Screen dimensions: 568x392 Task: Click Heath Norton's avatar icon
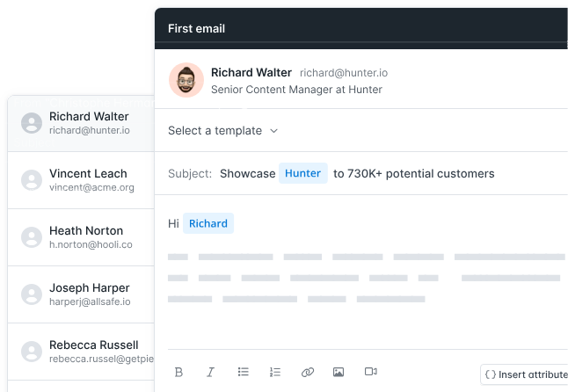[32, 237]
